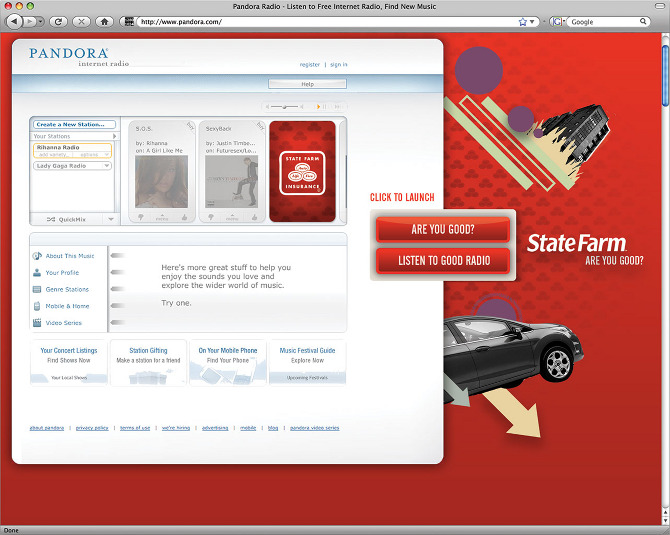
Task: Adjust the Pandora volume slider
Action: coord(284,106)
